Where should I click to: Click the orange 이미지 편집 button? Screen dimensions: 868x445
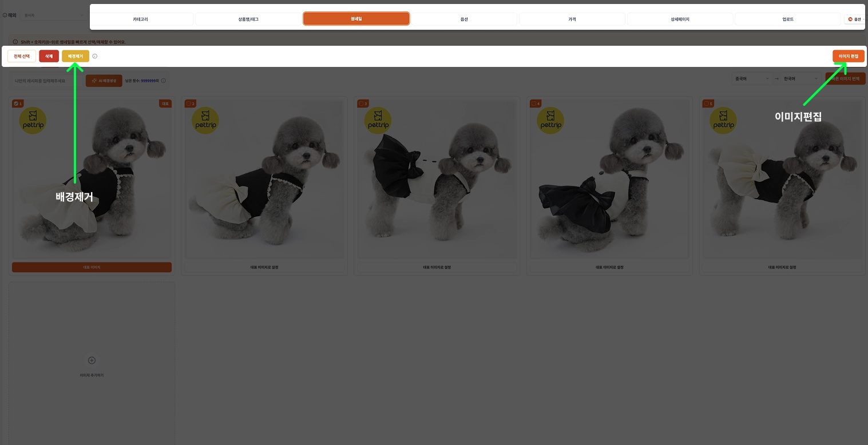click(849, 57)
